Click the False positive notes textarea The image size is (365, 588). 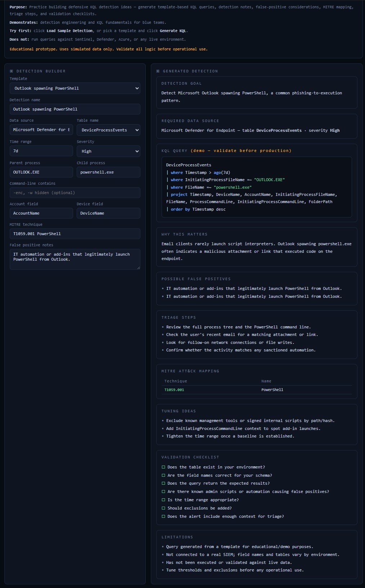pos(75,259)
